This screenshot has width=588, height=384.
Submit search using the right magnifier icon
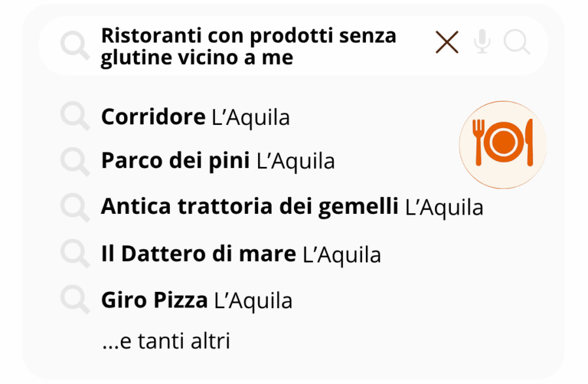coord(517,43)
